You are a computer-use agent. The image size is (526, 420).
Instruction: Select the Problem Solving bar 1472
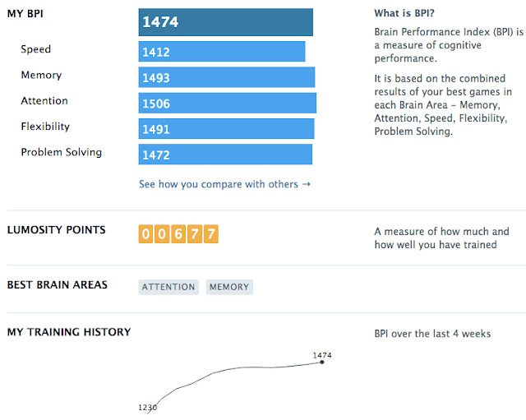coord(225,155)
